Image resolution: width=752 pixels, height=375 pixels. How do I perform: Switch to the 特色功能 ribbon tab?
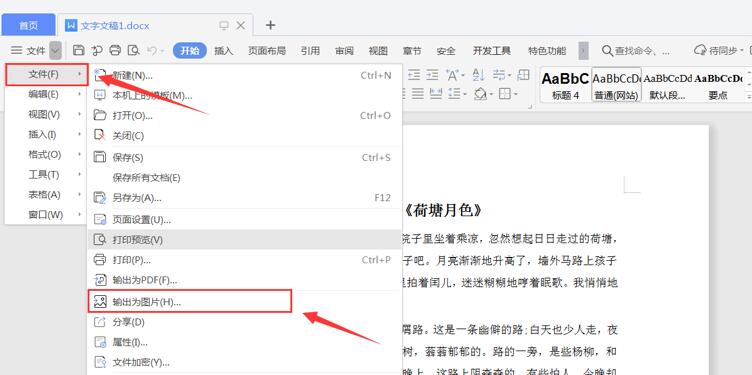[547, 51]
